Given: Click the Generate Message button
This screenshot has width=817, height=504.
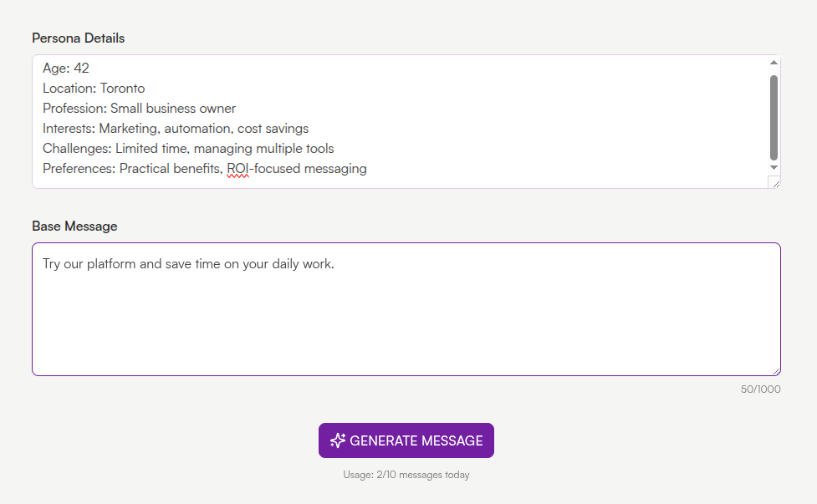Looking at the screenshot, I should point(406,440).
